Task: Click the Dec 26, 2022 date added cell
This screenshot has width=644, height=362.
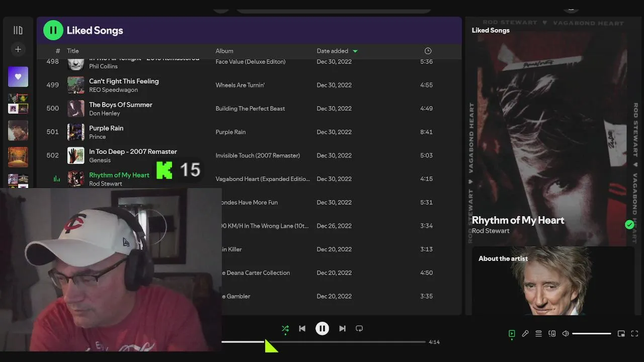Action: pos(334,226)
